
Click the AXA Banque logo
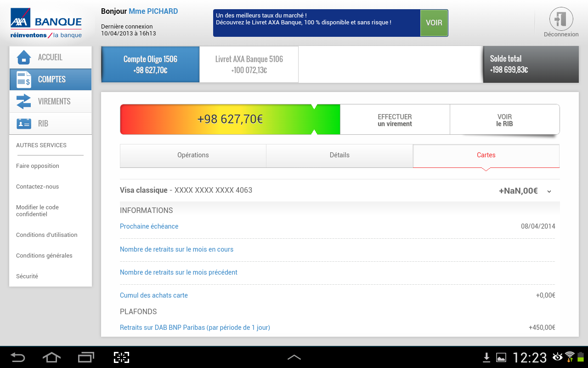pyautogui.click(x=46, y=23)
